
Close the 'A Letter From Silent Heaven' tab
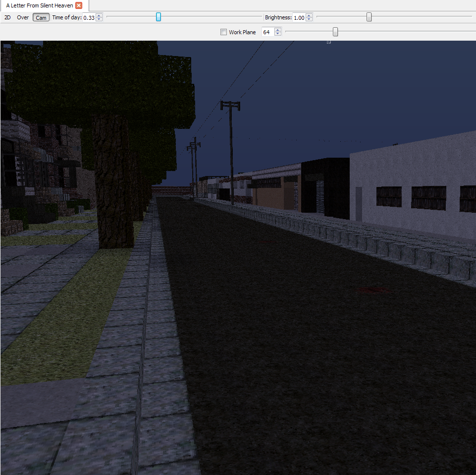[x=79, y=5]
